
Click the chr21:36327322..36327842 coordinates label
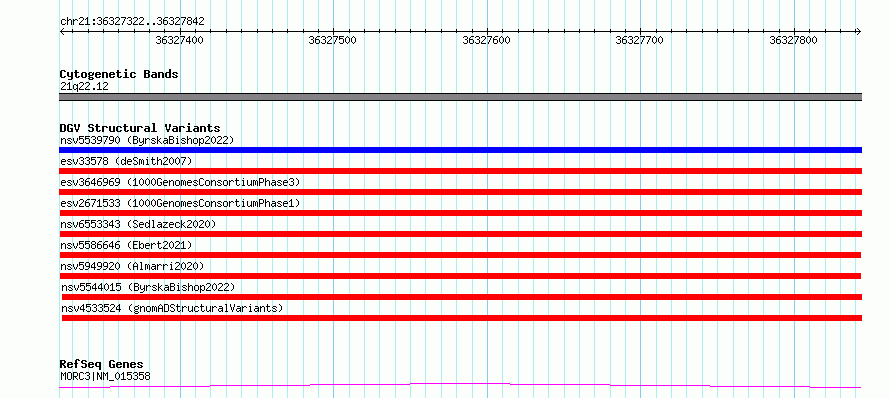pyautogui.click(x=132, y=22)
